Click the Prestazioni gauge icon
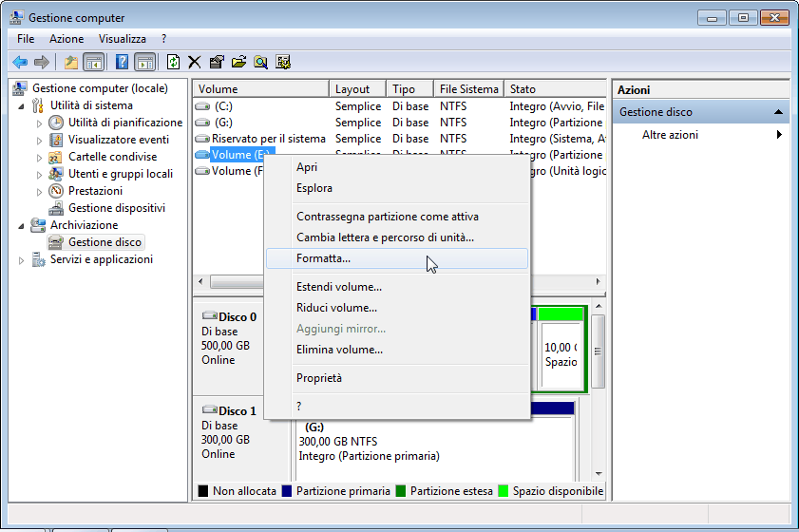 pos(56,191)
